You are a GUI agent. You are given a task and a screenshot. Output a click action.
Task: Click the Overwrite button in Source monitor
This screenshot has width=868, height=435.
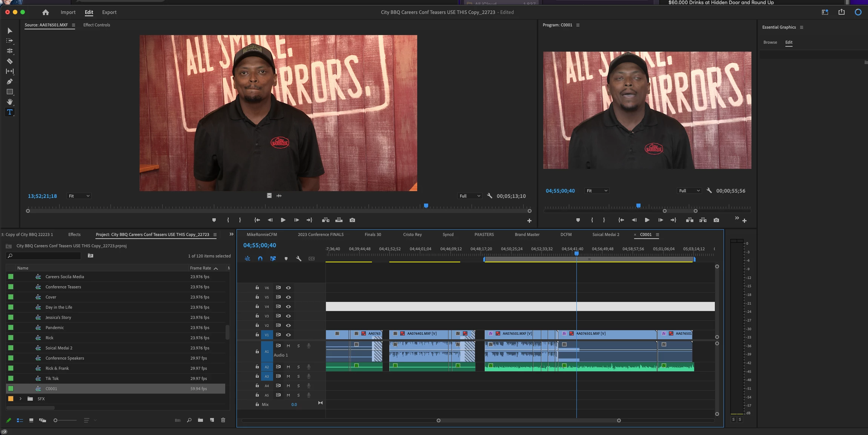(339, 220)
